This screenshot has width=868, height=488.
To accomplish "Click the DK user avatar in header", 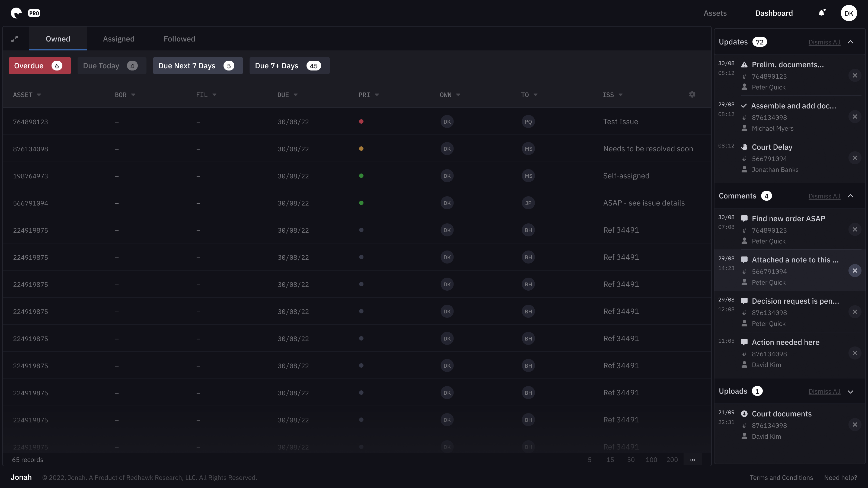I will pyautogui.click(x=848, y=13).
